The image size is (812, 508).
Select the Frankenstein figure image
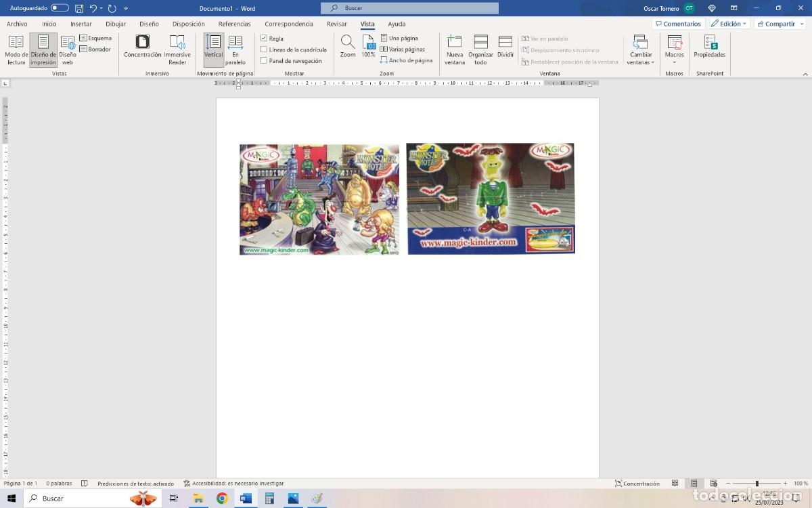coord(491,198)
